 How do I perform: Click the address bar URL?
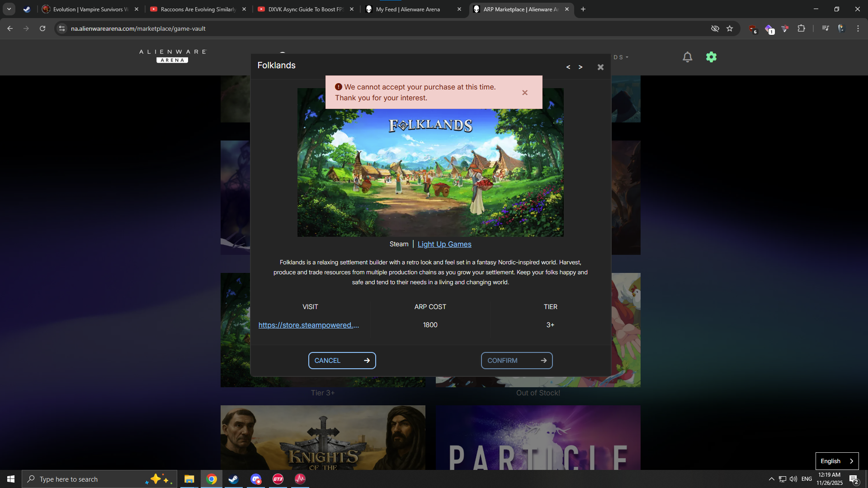(x=138, y=28)
